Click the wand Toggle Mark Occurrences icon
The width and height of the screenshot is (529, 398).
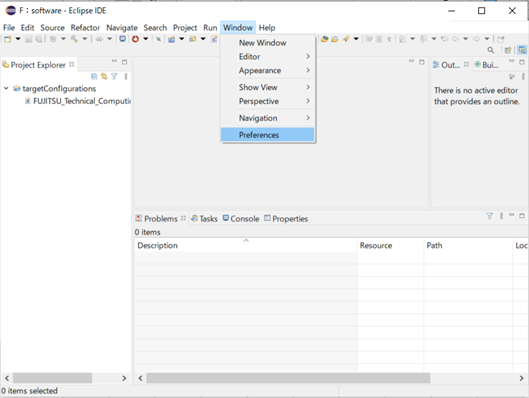345,39
